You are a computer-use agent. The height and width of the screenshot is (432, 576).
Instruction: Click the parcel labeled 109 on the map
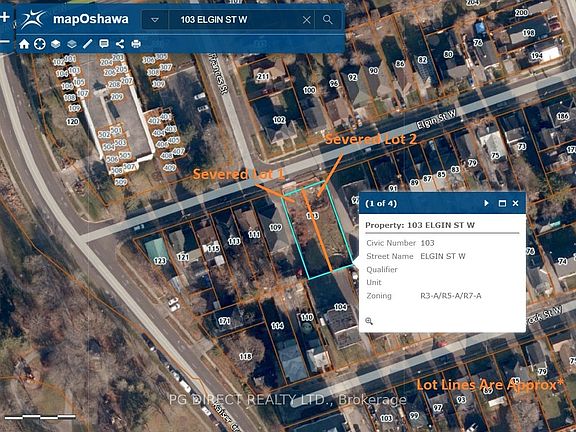(275, 227)
